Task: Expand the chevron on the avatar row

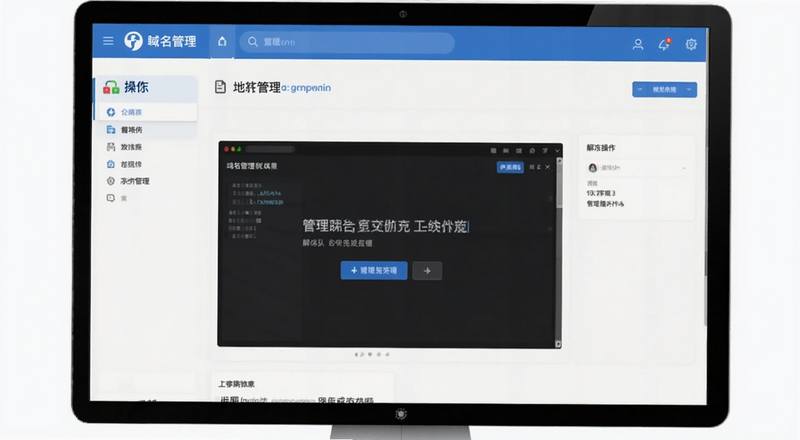Action: (x=684, y=168)
